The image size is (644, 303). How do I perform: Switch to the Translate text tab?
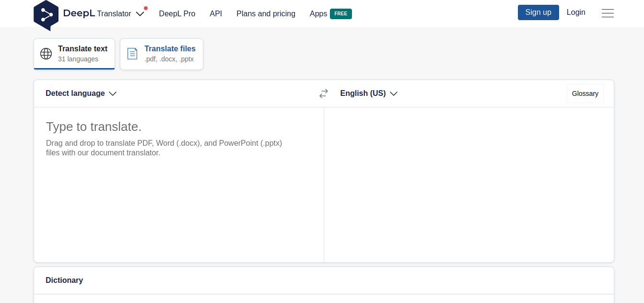click(74, 54)
